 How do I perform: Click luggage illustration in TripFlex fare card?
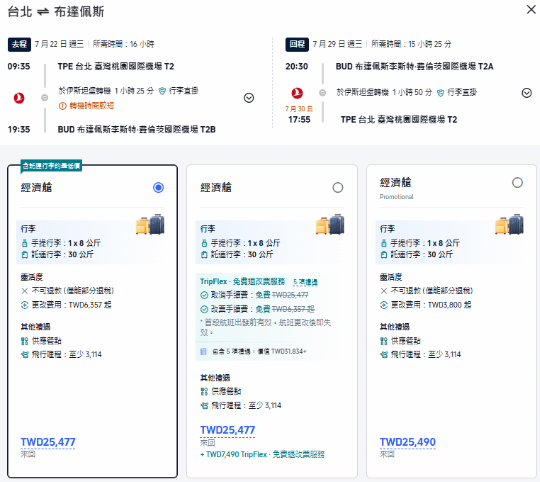coord(330,224)
